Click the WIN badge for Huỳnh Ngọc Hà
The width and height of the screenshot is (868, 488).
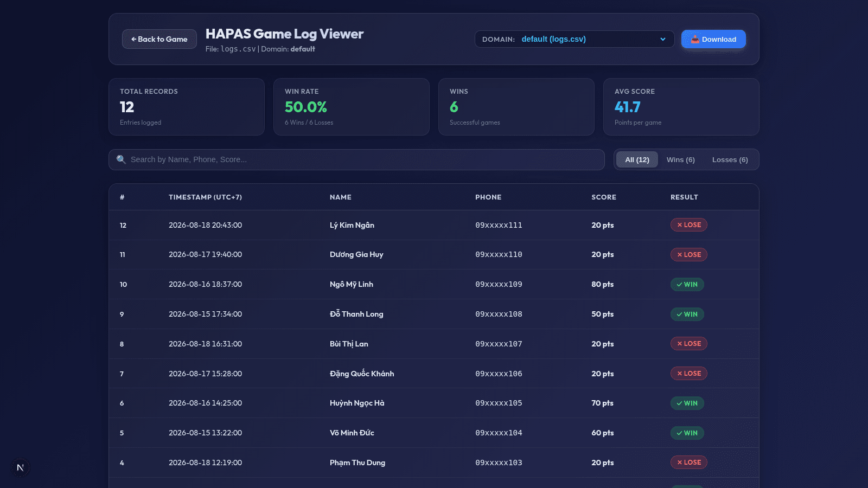pyautogui.click(x=687, y=403)
